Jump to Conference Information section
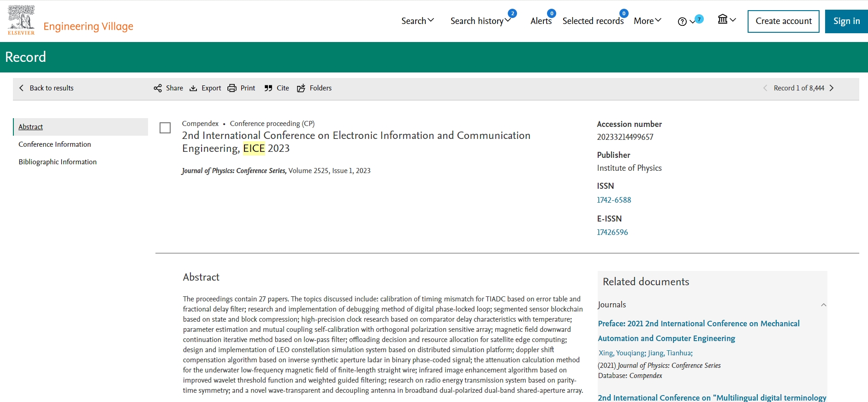Image resolution: width=868 pixels, height=402 pixels. (55, 144)
